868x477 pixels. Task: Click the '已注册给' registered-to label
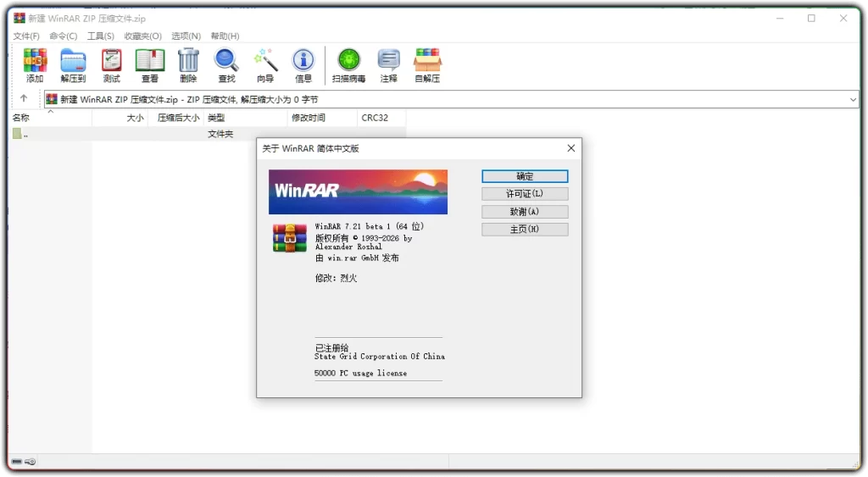click(331, 347)
